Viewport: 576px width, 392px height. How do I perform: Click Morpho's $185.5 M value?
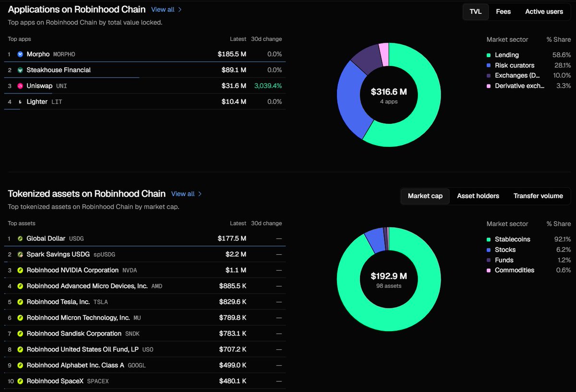(x=232, y=54)
